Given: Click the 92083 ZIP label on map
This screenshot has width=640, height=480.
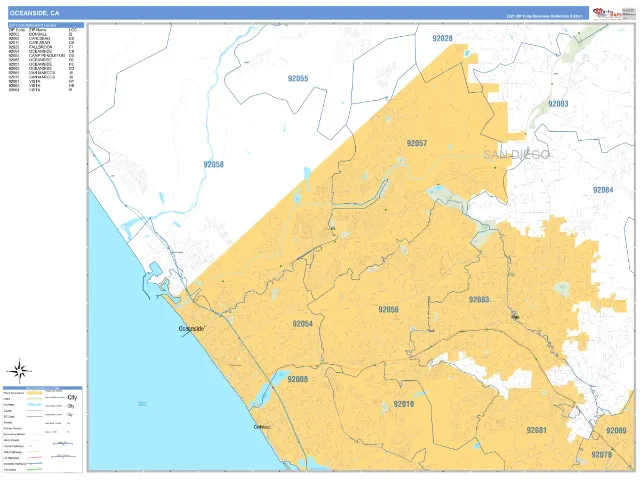Looking at the screenshot, I should [479, 300].
